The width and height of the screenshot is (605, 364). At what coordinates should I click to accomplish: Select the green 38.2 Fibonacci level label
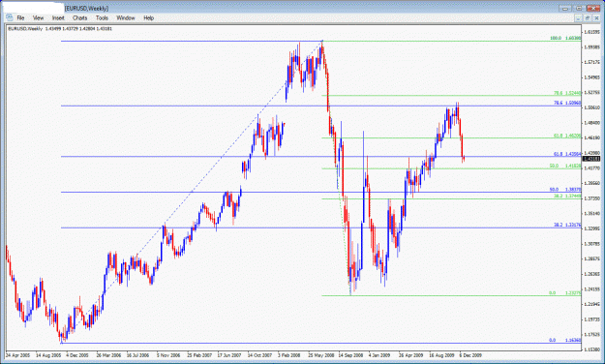[x=567, y=197]
